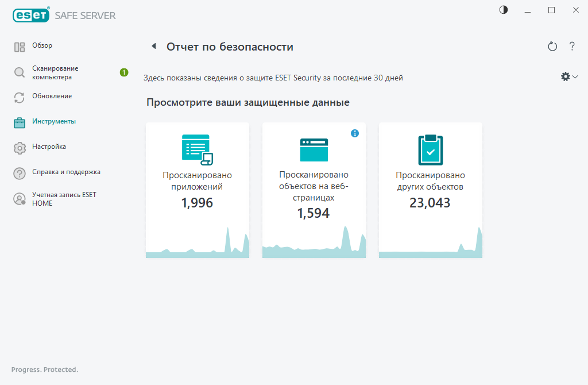The width and height of the screenshot is (588, 385).
Task: Open the Просканировано других объектов card
Action: pos(430,190)
